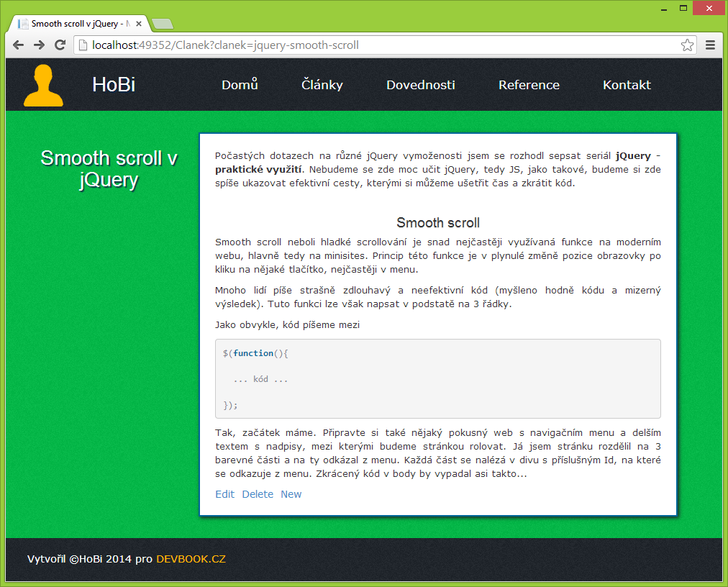The image size is (728, 587).
Task: Visit the DEVBOOK.CZ link
Action: click(x=190, y=558)
